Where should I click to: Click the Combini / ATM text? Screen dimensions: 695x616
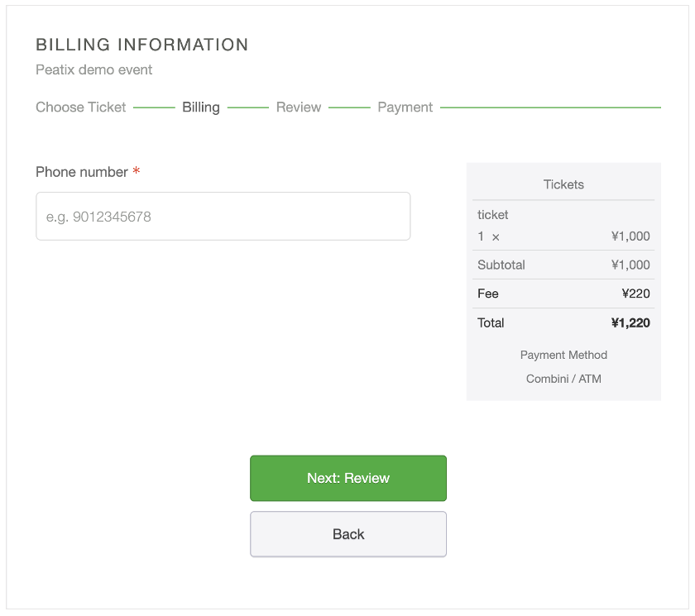coord(563,379)
